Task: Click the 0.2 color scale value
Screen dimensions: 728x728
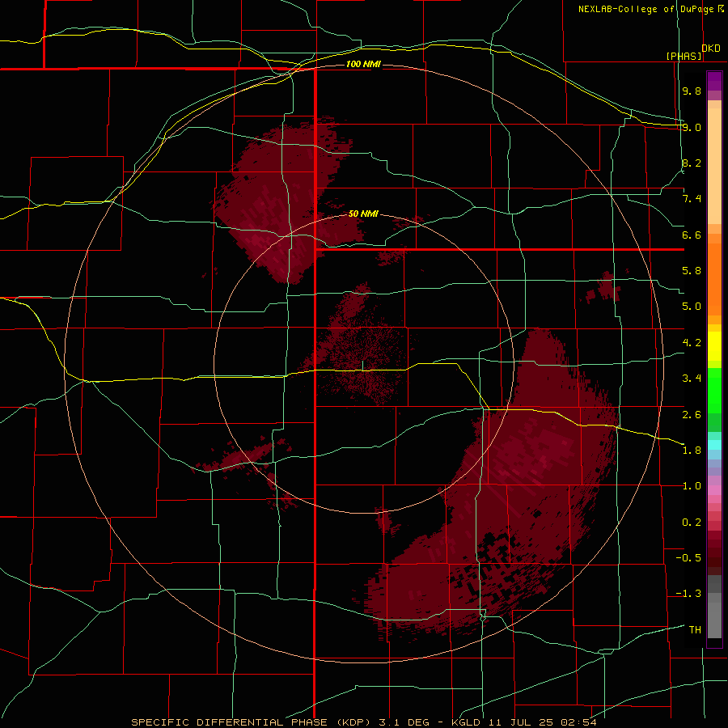Action: click(x=692, y=523)
